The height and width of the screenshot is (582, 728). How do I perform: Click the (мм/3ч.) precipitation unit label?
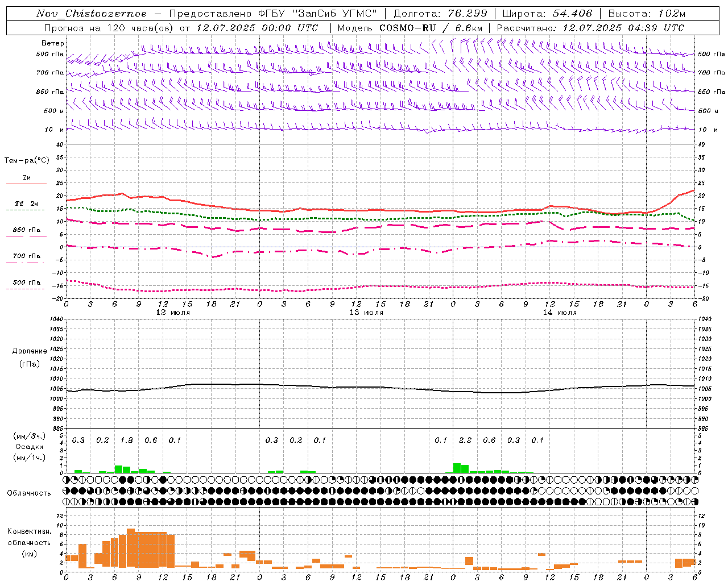point(30,436)
